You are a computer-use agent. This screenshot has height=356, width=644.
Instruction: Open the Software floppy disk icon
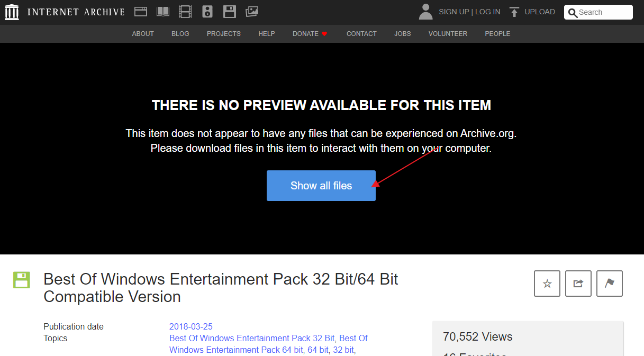click(x=230, y=11)
